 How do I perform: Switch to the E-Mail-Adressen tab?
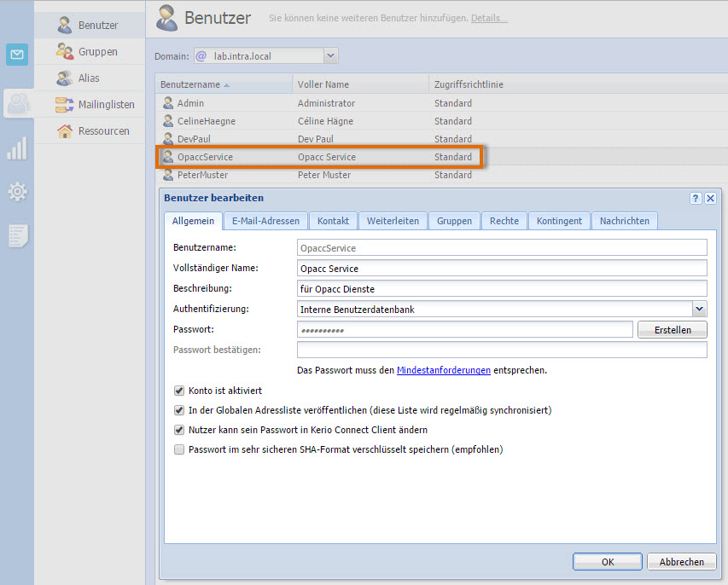point(265,221)
